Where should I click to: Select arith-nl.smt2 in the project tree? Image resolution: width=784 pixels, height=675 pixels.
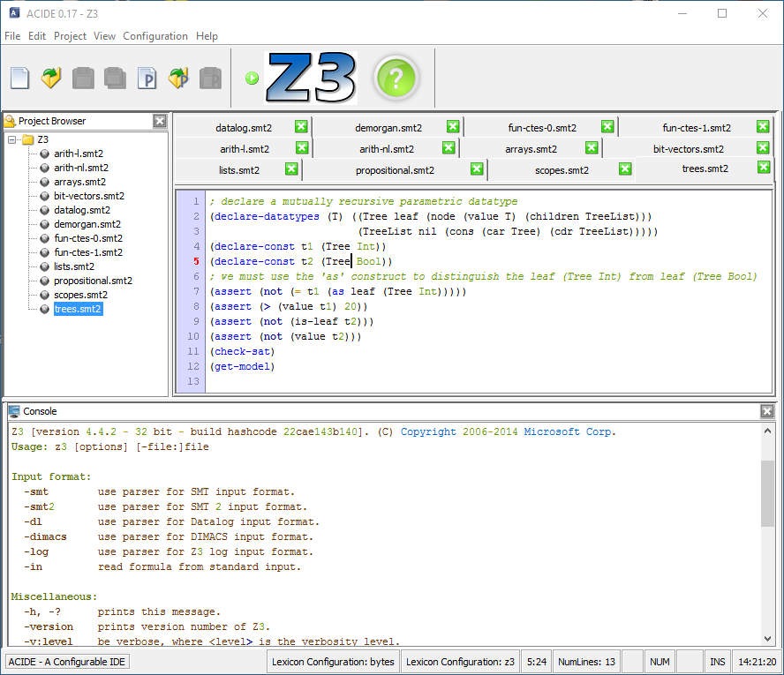(81, 168)
